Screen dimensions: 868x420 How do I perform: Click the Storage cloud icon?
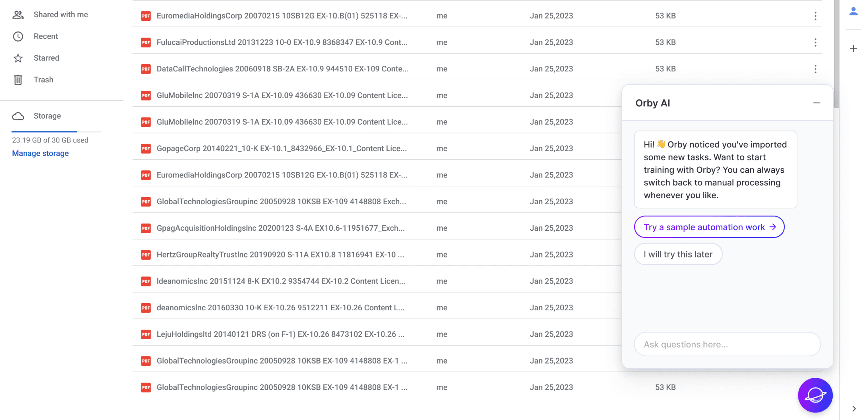[18, 116]
